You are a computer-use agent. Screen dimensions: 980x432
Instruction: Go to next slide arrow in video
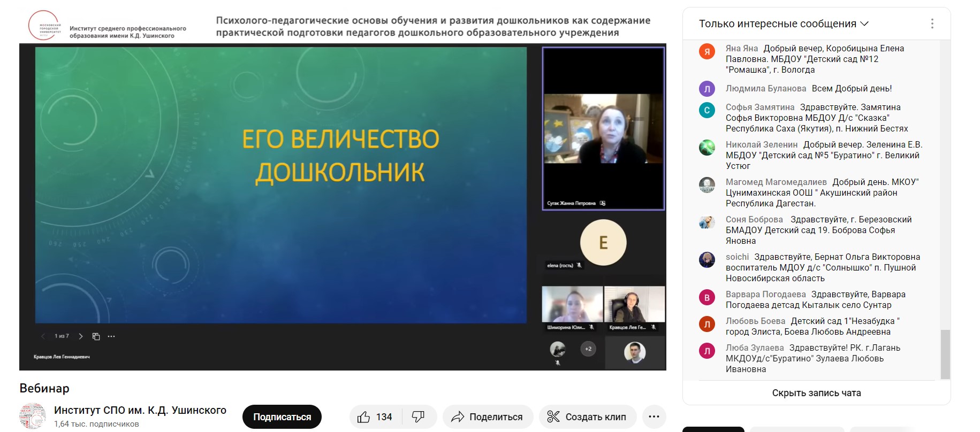(x=81, y=336)
